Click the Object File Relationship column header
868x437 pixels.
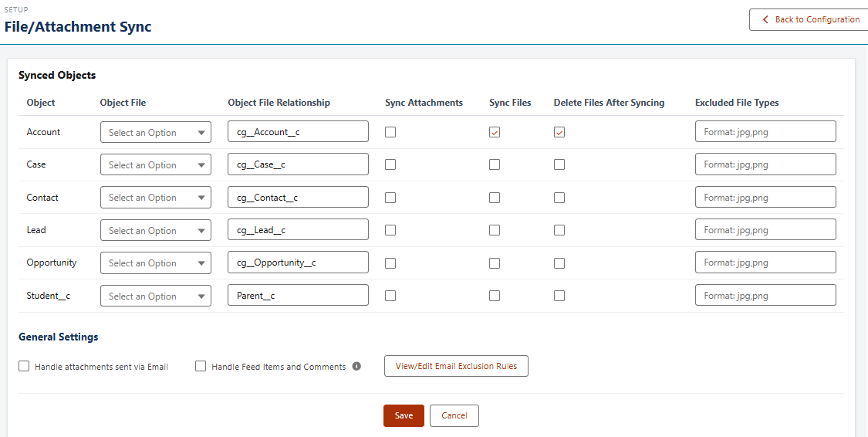click(x=279, y=103)
